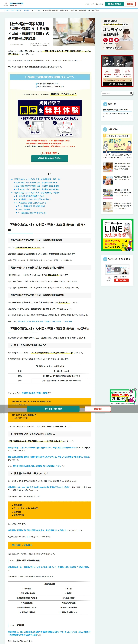
Task: Click table cell 幼児 in 児童の定義
Action: tap(20, 376)
